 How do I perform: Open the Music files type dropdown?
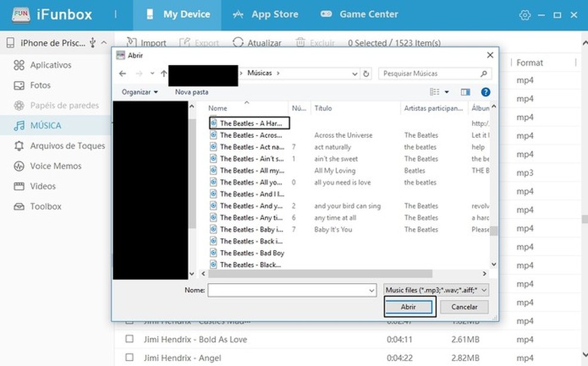tap(436, 290)
